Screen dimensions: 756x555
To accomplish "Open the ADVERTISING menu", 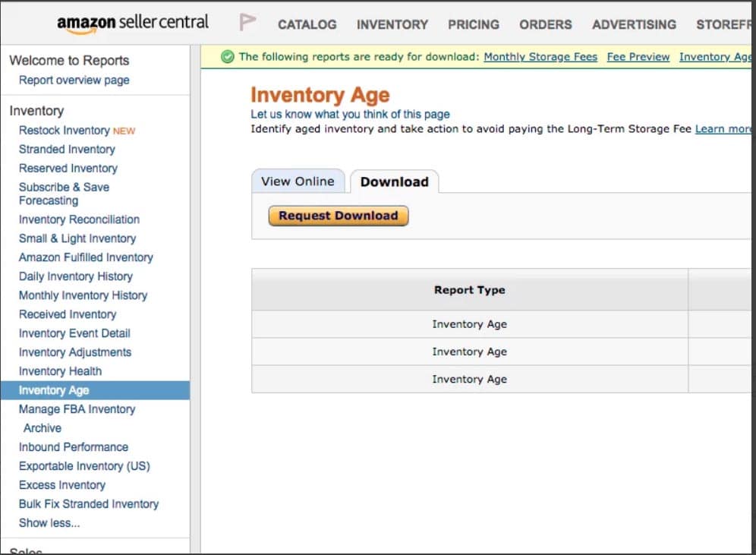I will pos(634,24).
